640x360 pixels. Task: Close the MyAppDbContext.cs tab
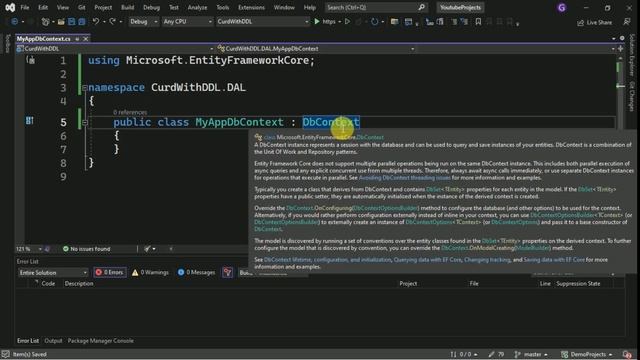pos(86,39)
